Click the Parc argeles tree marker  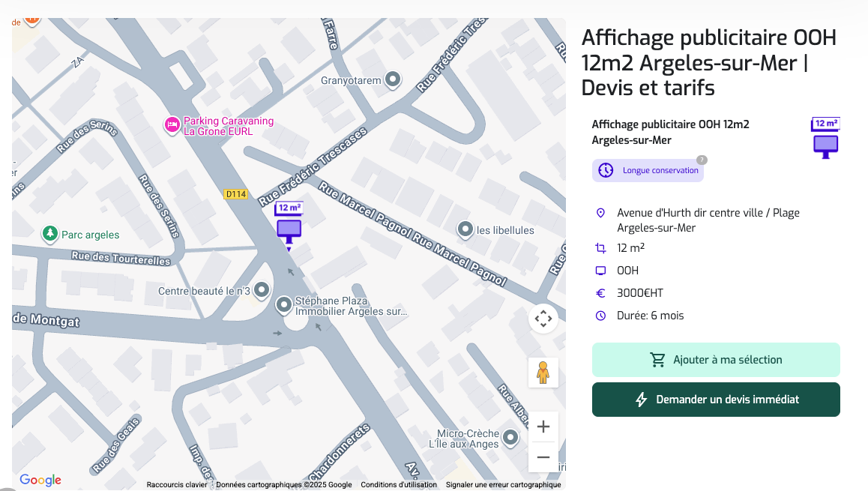(49, 235)
